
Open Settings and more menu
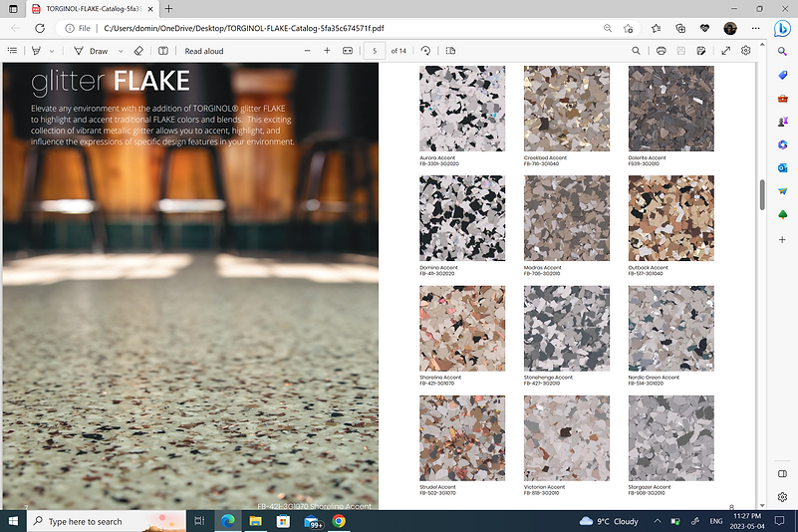(x=756, y=29)
